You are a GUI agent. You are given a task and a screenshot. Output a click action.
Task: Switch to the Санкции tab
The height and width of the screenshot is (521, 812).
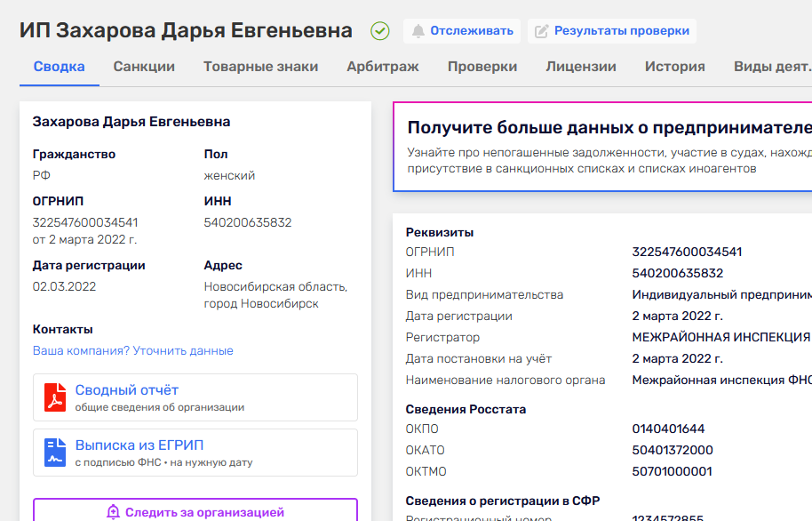(x=144, y=67)
